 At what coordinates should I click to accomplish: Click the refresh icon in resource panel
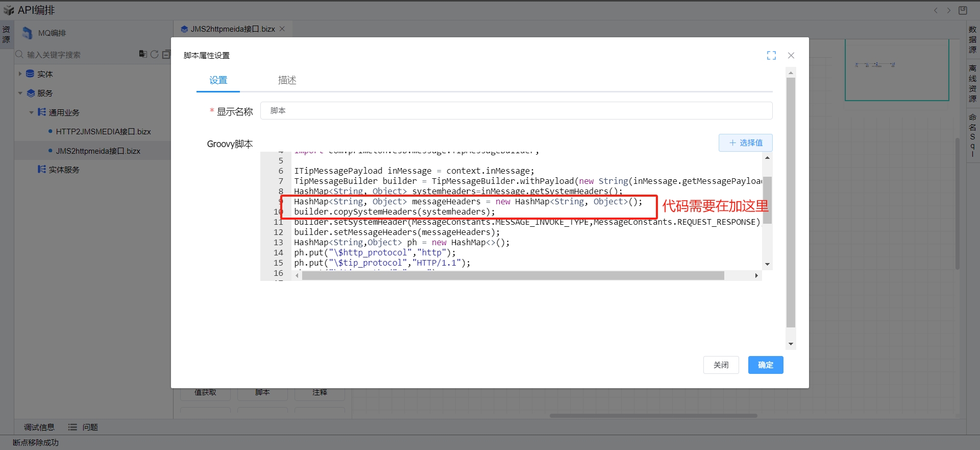pyautogui.click(x=154, y=54)
